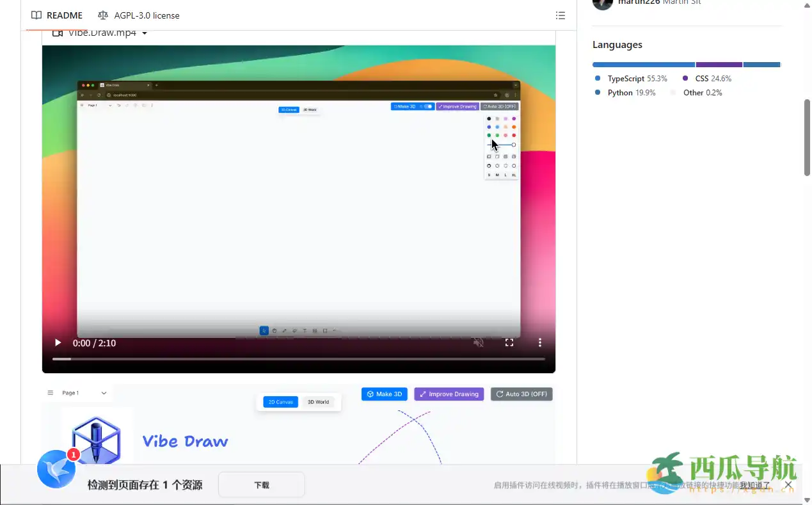Viewport: 812px width, 505px height.
Task: Close the resource detection banner
Action: tap(788, 485)
